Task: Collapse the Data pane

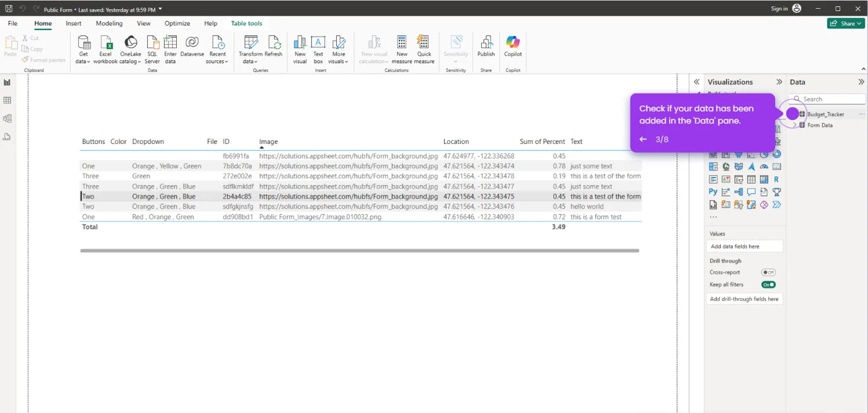Action: pyautogui.click(x=861, y=82)
